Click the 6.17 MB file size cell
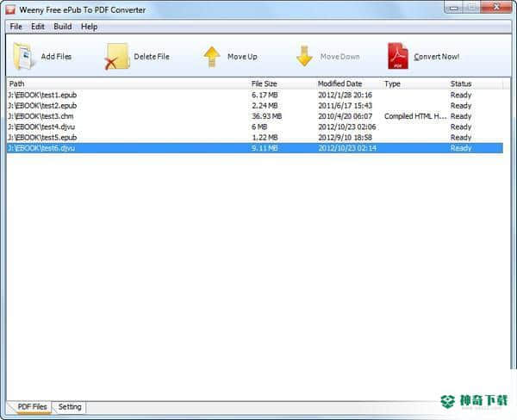 coord(265,95)
